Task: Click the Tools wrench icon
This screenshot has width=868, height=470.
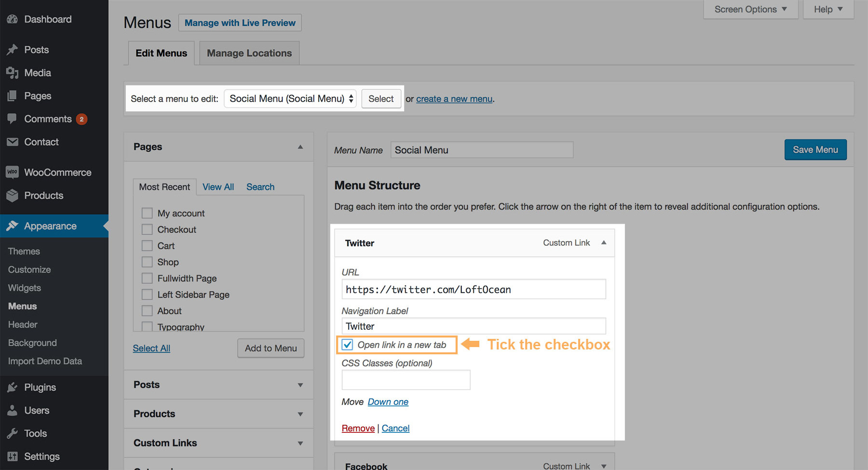Action: click(12, 433)
